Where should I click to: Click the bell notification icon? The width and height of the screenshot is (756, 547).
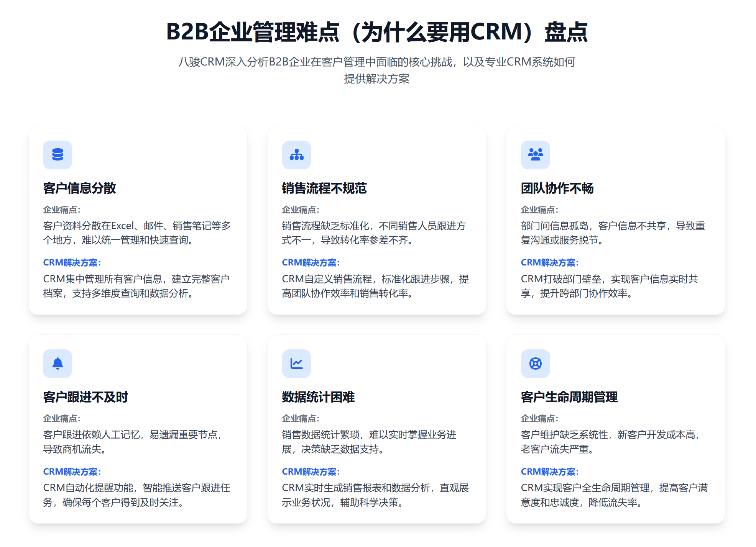58,364
